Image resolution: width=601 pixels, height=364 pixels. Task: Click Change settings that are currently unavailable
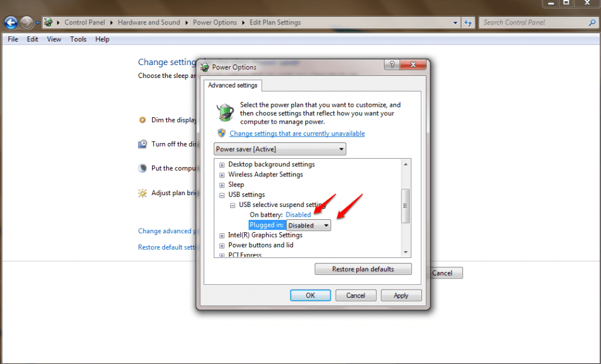[297, 134]
